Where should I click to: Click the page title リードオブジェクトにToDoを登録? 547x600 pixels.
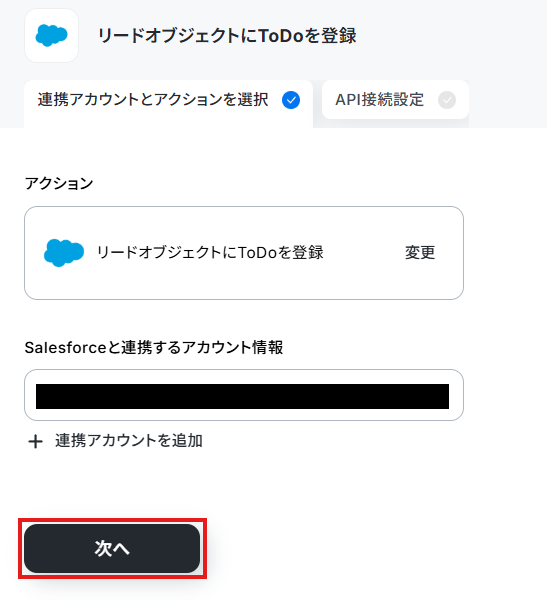[227, 36]
